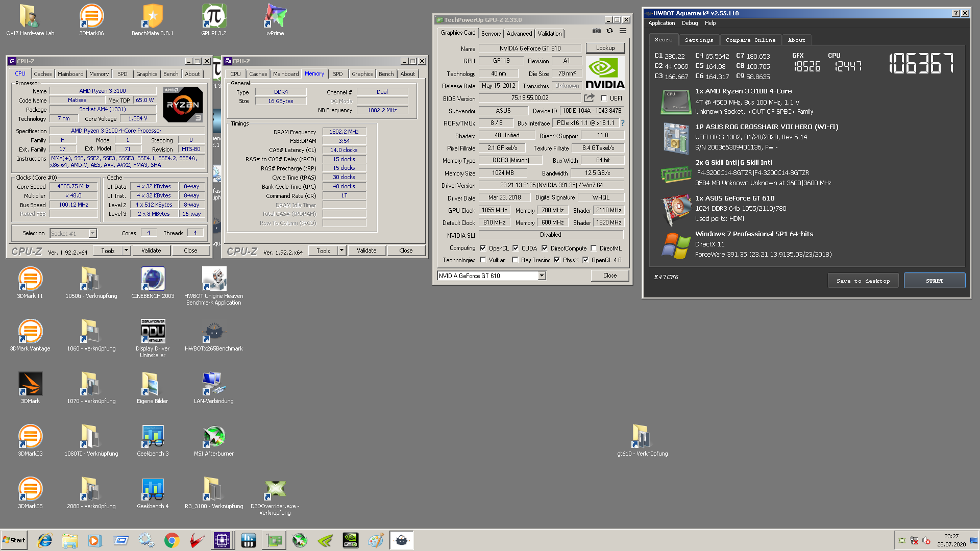Click the Lookup button in GPU-Z
This screenshot has width=980, height=551.
tap(605, 48)
